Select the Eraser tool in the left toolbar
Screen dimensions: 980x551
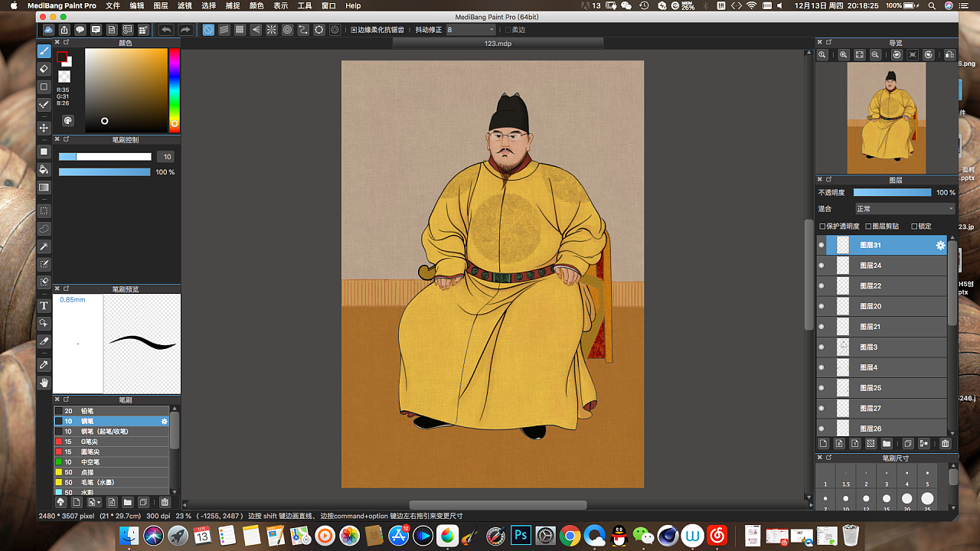pos(44,69)
